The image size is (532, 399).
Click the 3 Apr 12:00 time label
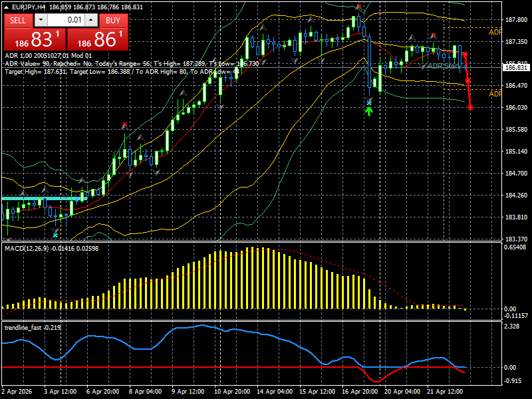pos(61,392)
